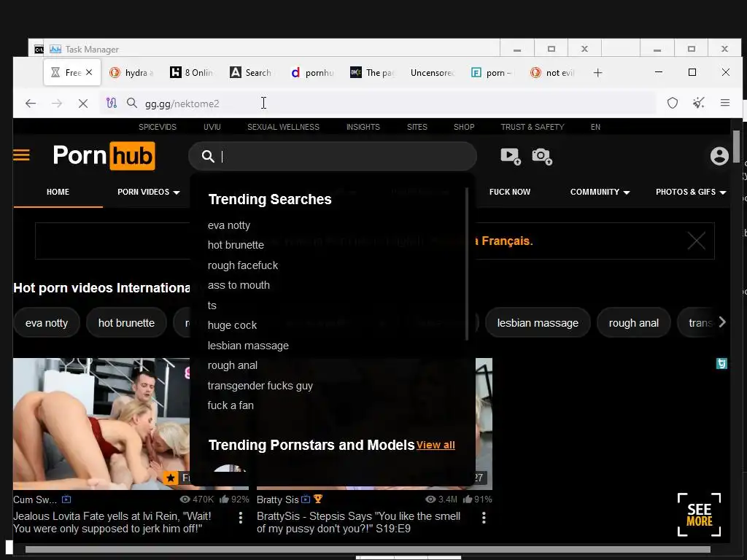
Task: Click the scrollbar of the trending dropdown
Action: [467, 264]
